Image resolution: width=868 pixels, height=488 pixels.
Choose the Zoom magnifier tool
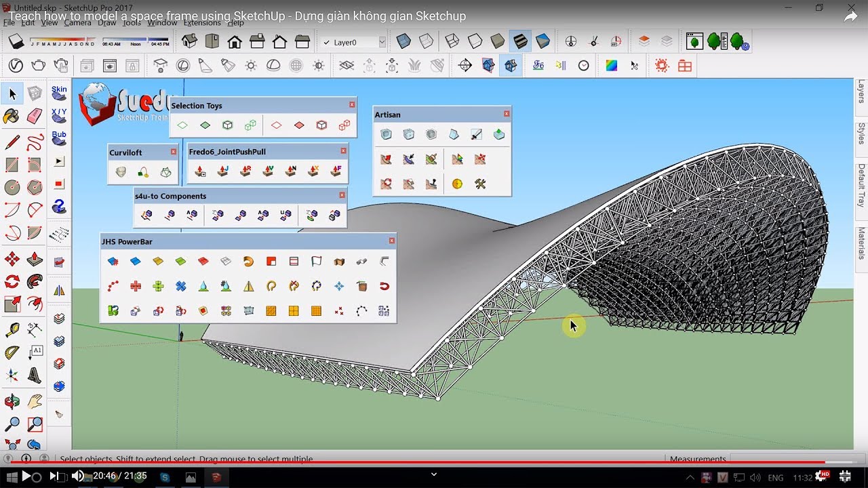(x=12, y=424)
